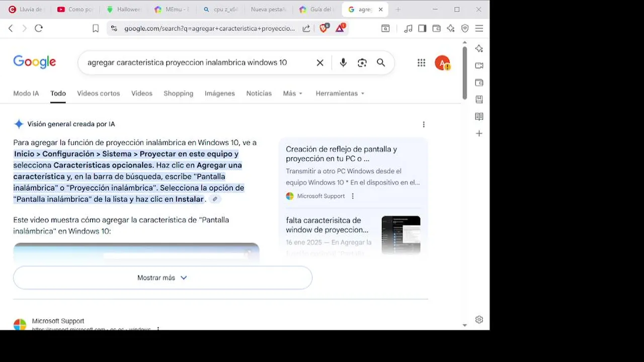Screen dimensions: 644x362
Task: Open Brave Talk in the sidebar
Action: click(479, 65)
